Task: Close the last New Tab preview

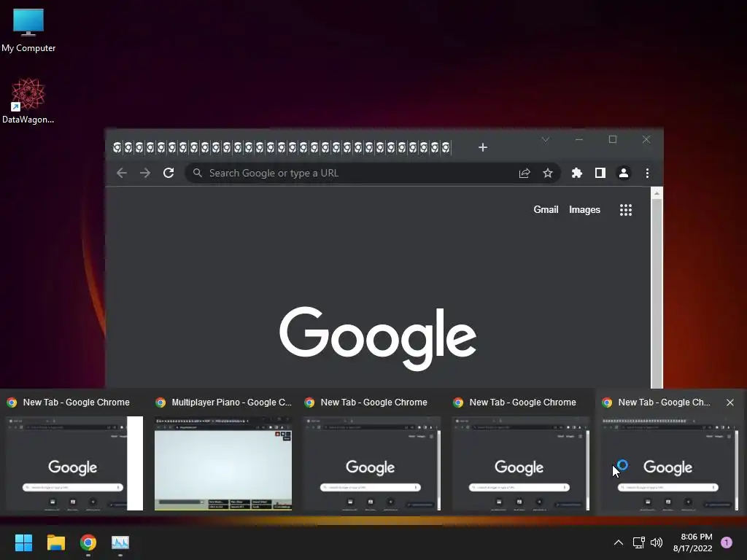Action: 729,402
